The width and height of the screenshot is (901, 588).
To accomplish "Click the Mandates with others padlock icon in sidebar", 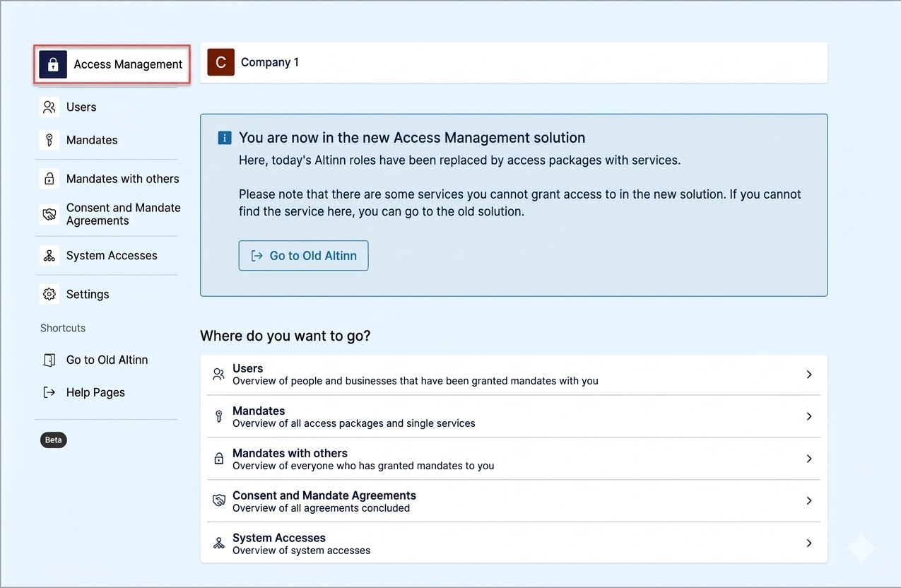I will point(49,179).
